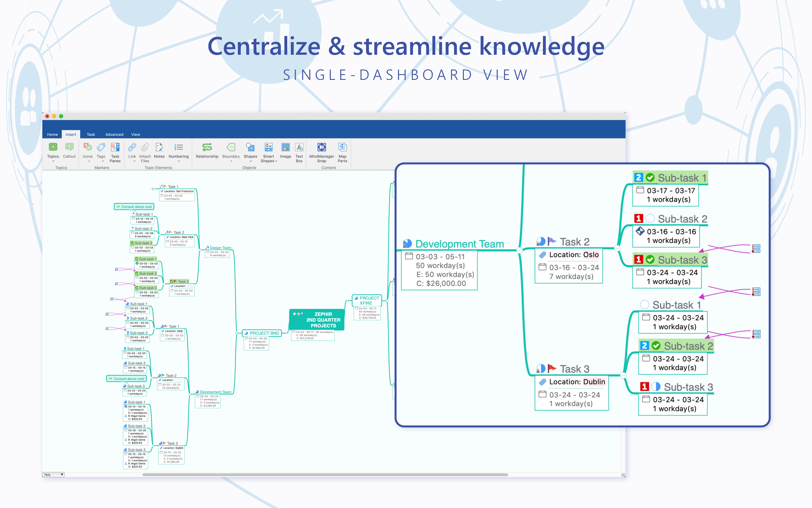Toggle green checkmark on priority 1 Sub-task 3 under Oslo task
Screen dimensions: 812x508
650,259
